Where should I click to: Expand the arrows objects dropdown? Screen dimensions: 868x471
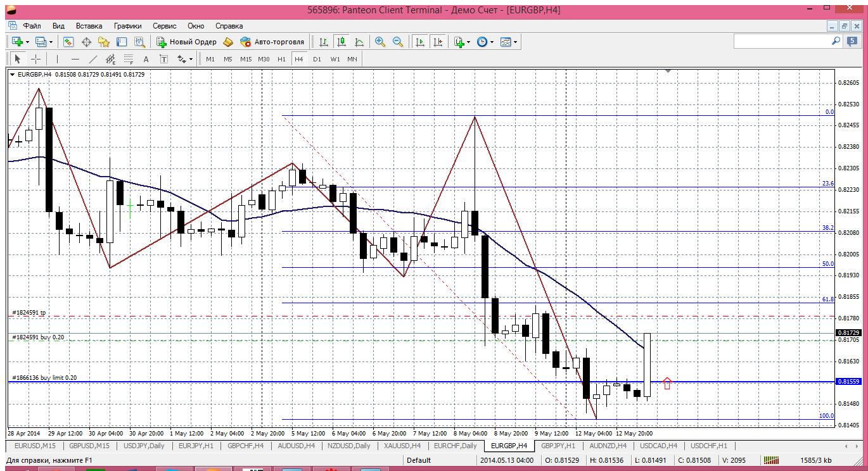tap(191, 59)
